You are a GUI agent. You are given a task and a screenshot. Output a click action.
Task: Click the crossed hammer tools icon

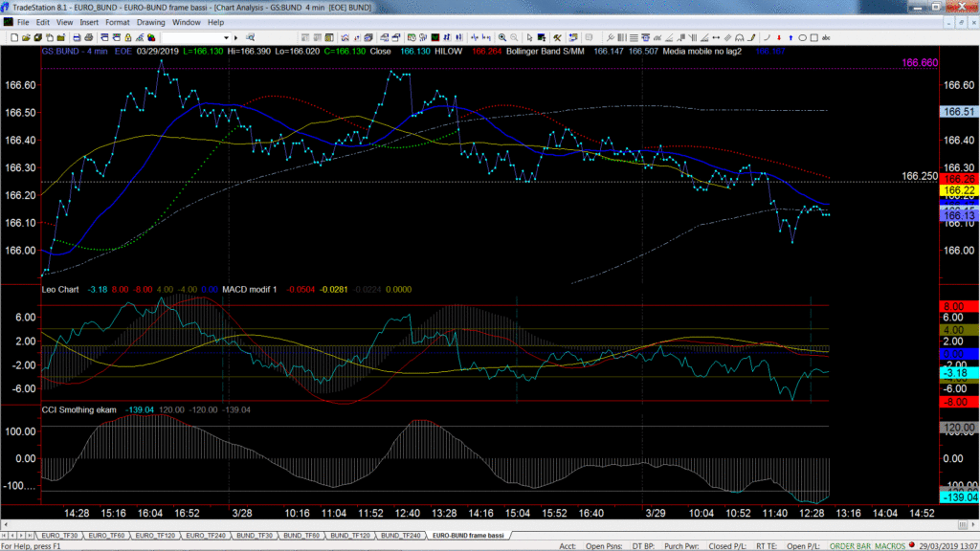pyautogui.click(x=558, y=37)
